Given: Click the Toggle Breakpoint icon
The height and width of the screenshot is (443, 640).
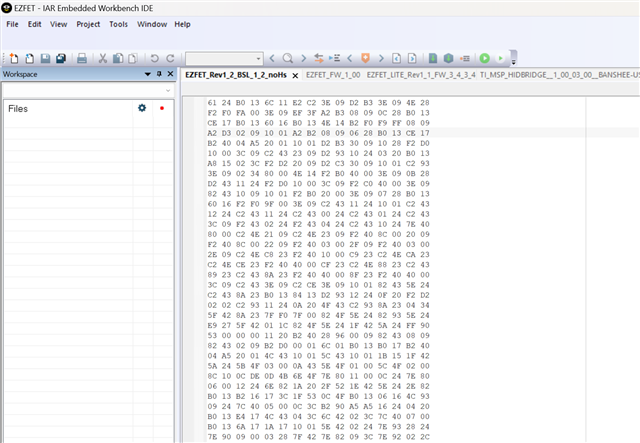Looking at the screenshot, I should coord(464,58).
